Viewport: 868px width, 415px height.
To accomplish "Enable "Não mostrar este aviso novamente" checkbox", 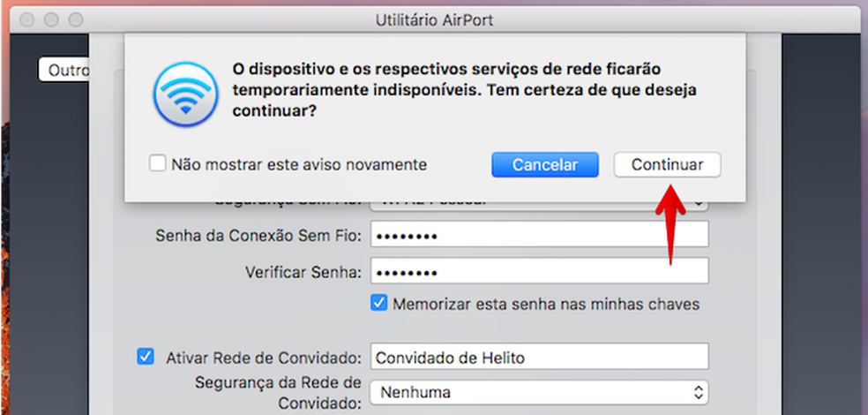I will 158,164.
